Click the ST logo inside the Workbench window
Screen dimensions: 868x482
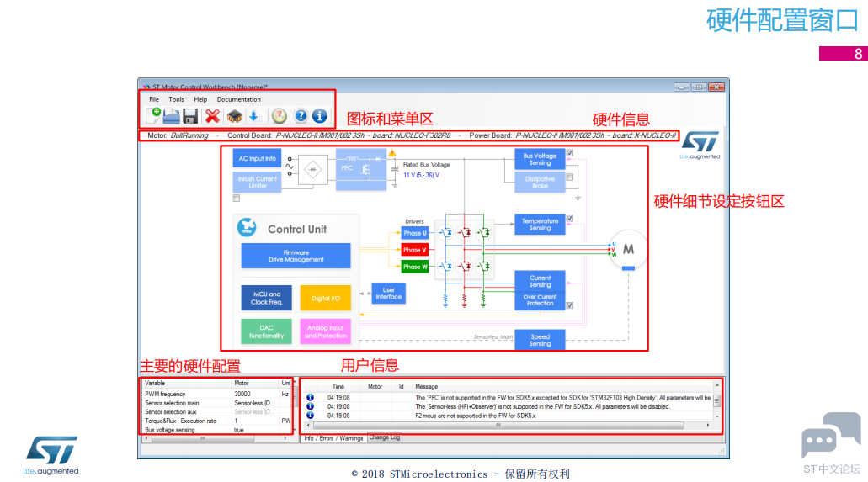click(x=700, y=145)
